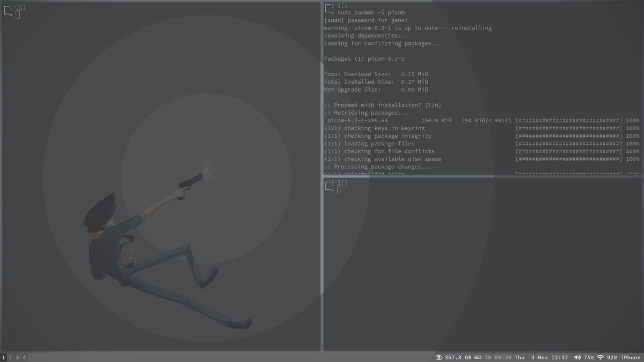Click the battery time remaining '00:30'

pos(502,357)
